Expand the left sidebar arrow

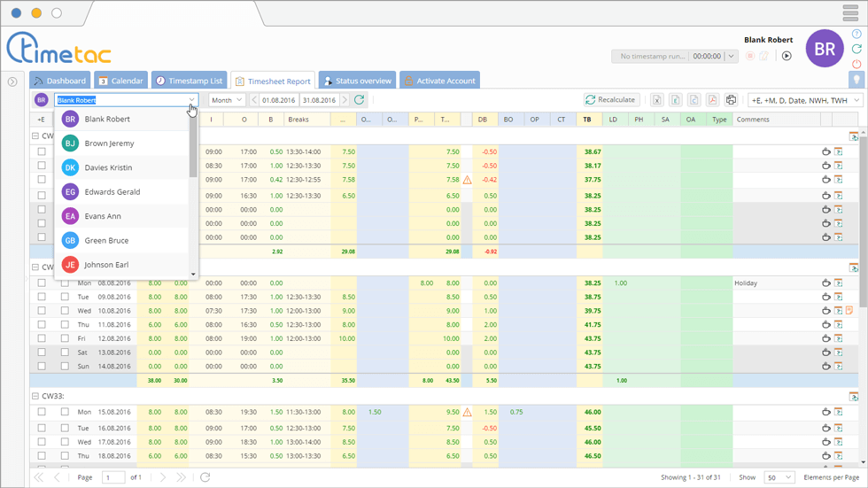(12, 81)
